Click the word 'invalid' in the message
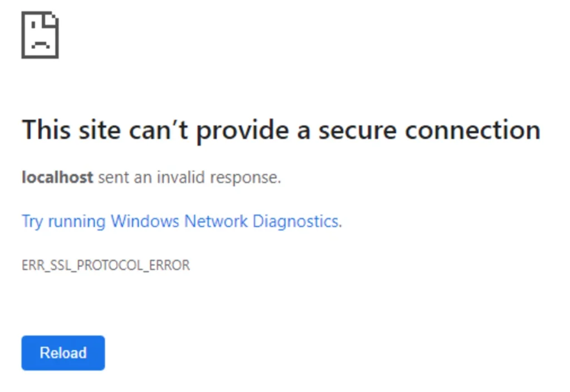This screenshot has height=392, width=570. click(x=181, y=177)
